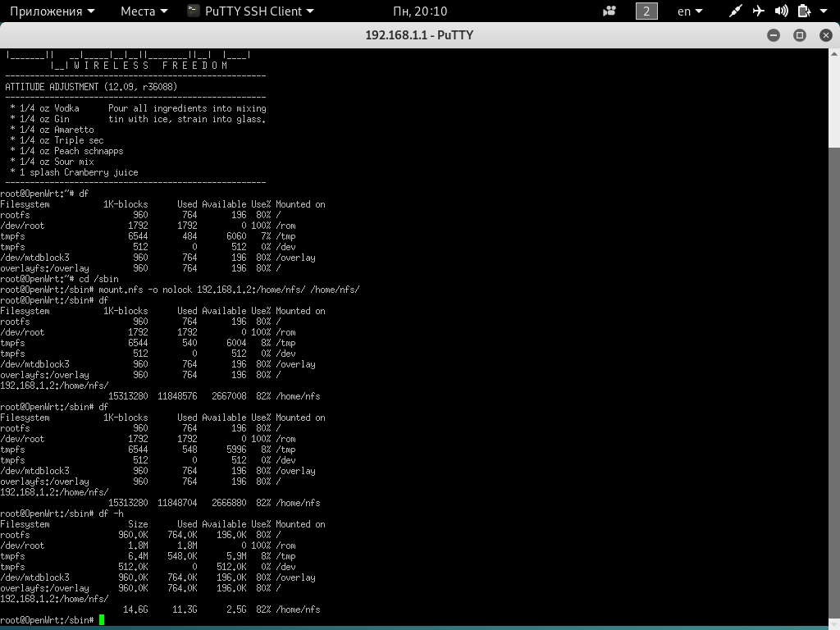Image resolution: width=840 pixels, height=630 pixels.
Task: Open the clock showing Пн, 20:10
Action: coord(420,11)
